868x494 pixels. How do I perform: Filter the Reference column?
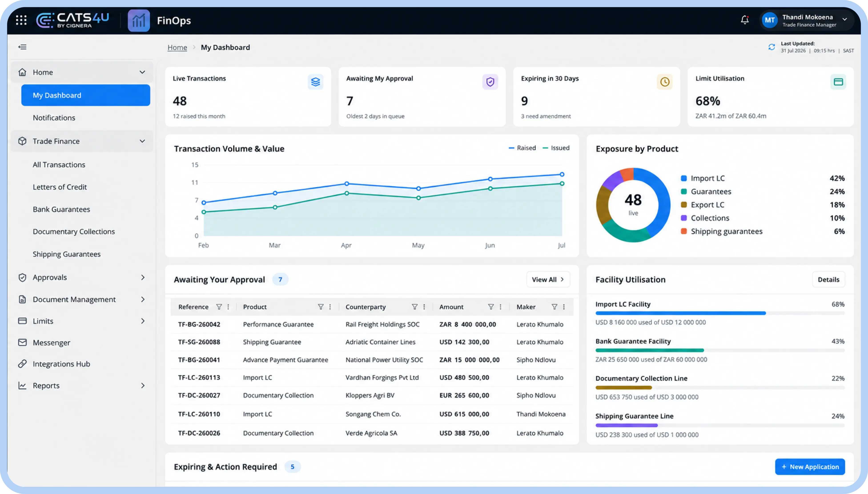219,307
